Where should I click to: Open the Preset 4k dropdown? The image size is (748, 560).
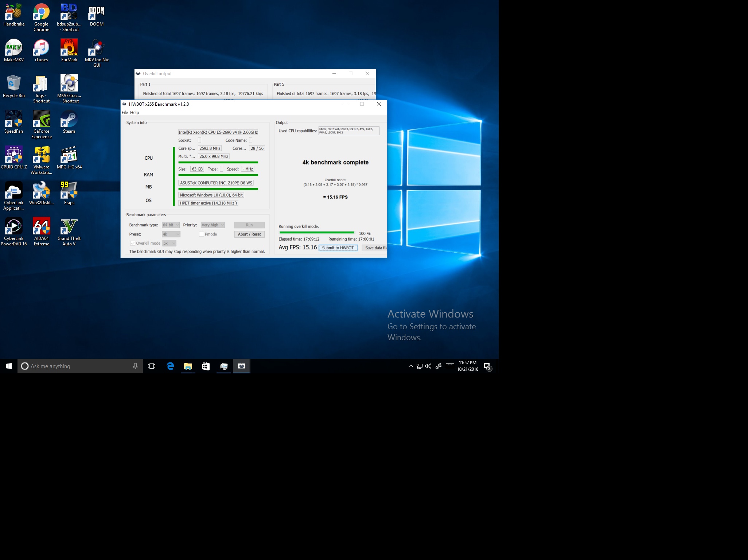coord(171,234)
